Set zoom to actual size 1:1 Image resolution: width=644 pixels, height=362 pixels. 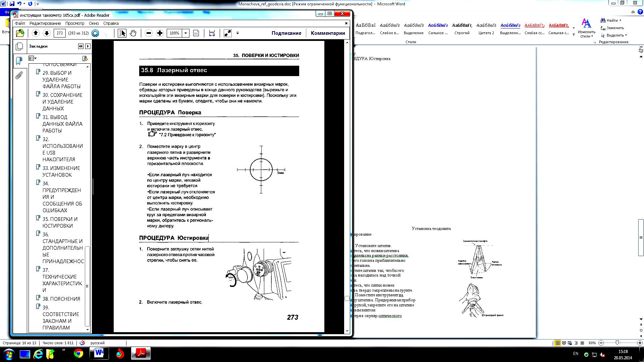click(196, 33)
